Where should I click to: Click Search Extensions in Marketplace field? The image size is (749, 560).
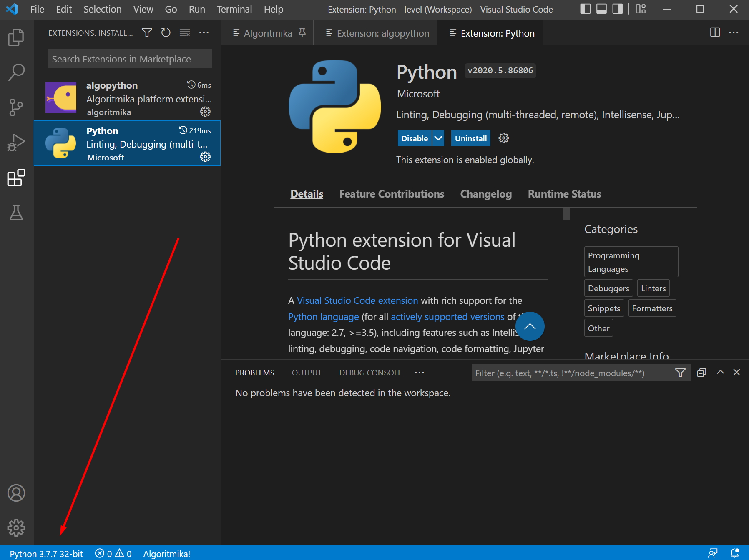click(x=130, y=59)
